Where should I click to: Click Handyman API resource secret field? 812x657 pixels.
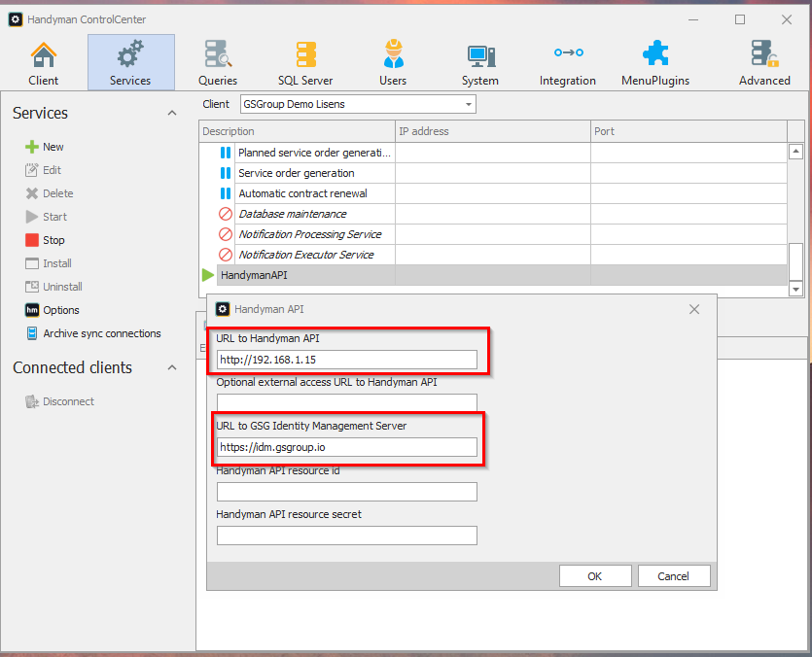tap(347, 536)
